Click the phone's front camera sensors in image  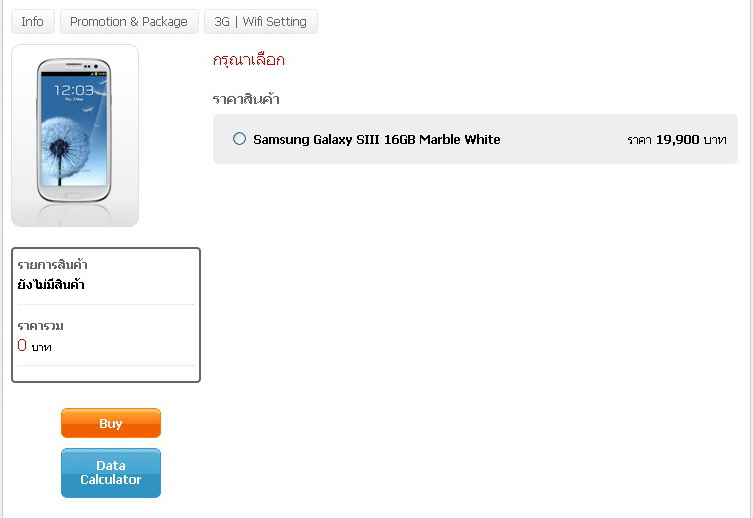tap(91, 66)
